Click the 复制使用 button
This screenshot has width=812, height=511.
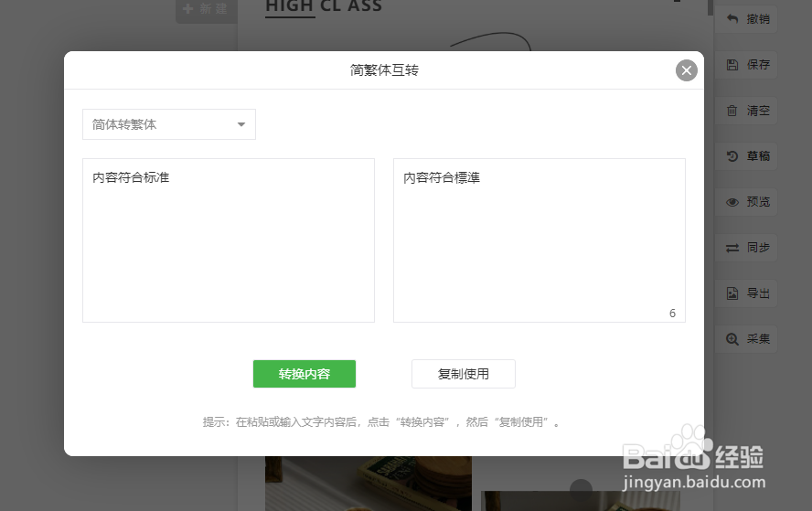coord(463,374)
